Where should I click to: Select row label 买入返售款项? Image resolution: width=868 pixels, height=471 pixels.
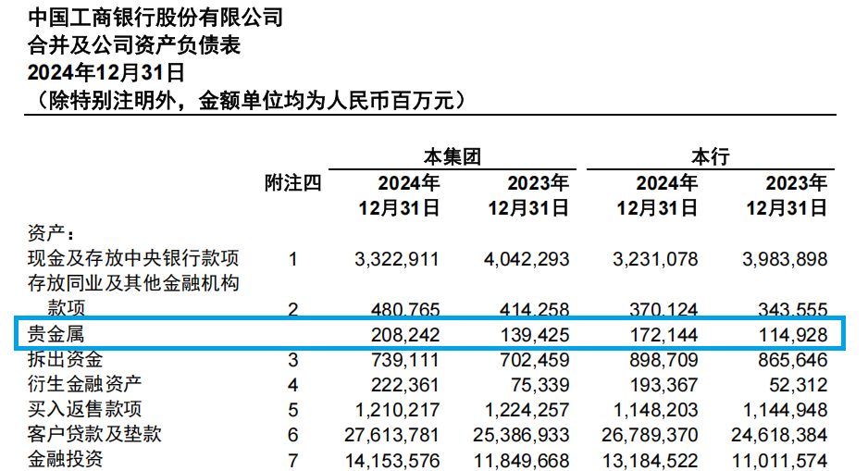point(85,408)
